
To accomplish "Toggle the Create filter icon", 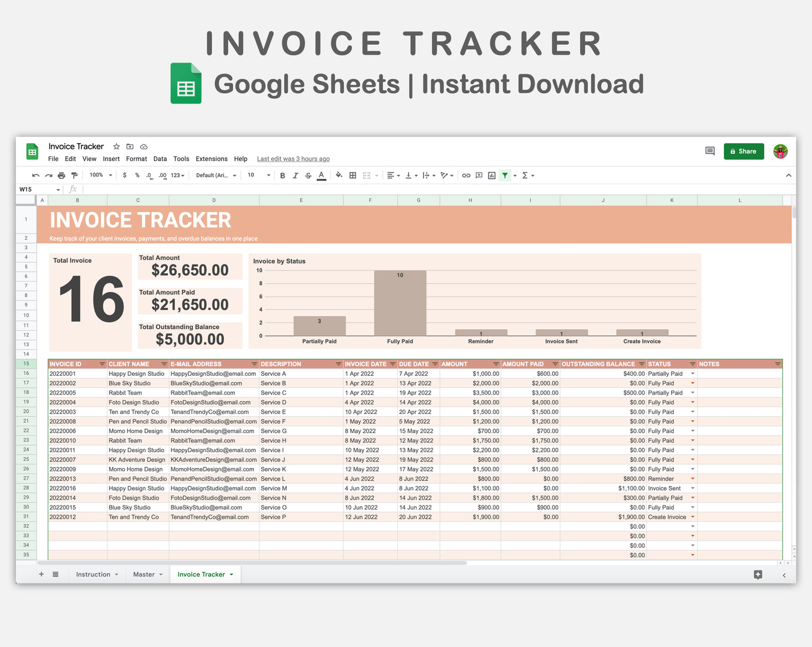I will click(505, 175).
